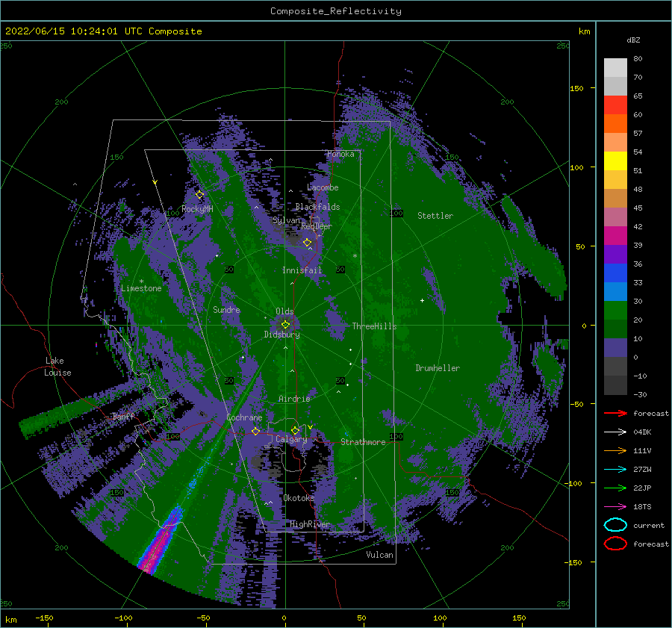Pick the blue 33–36 dBZ swatch
The image size is (672, 628).
pyautogui.click(x=615, y=273)
